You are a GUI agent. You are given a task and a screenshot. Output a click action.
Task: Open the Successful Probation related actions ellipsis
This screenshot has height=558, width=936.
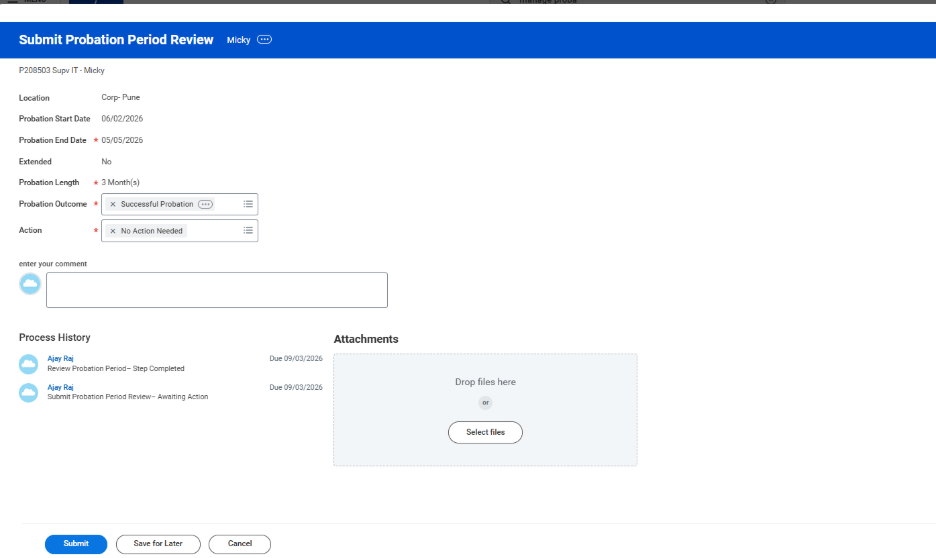point(205,204)
